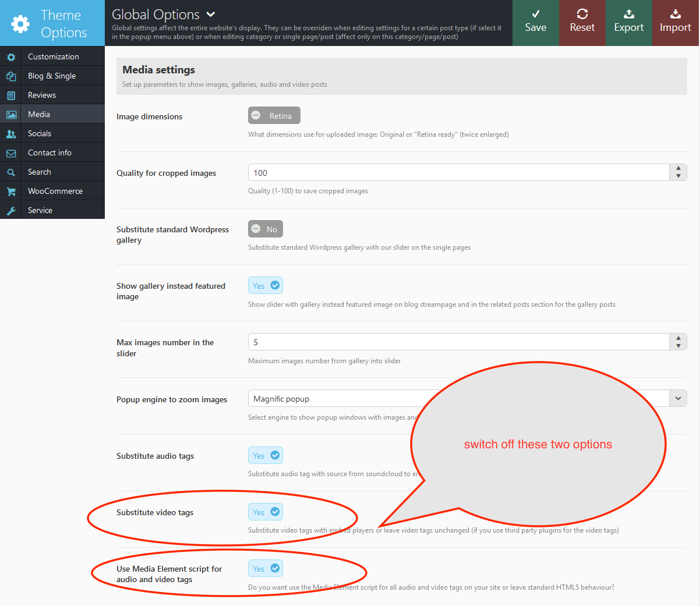Click the Socials people icon
The height and width of the screenshot is (606, 700).
tap(11, 134)
